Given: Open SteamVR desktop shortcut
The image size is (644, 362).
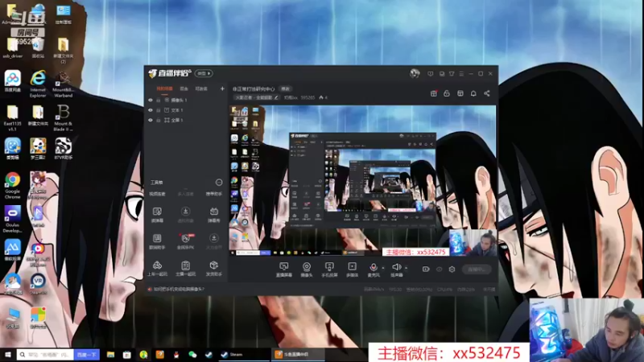Looking at the screenshot, I should (38, 284).
